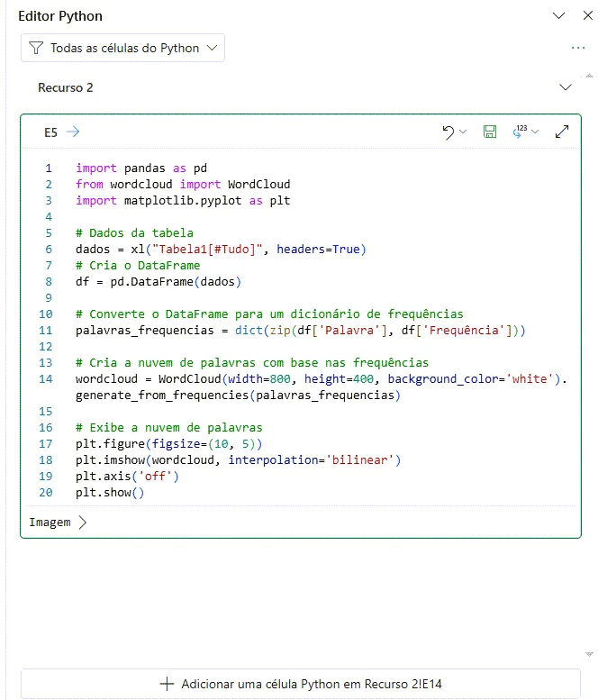Expand the code editor to full size
Viewport: 598px width, 700px height.
point(562,132)
